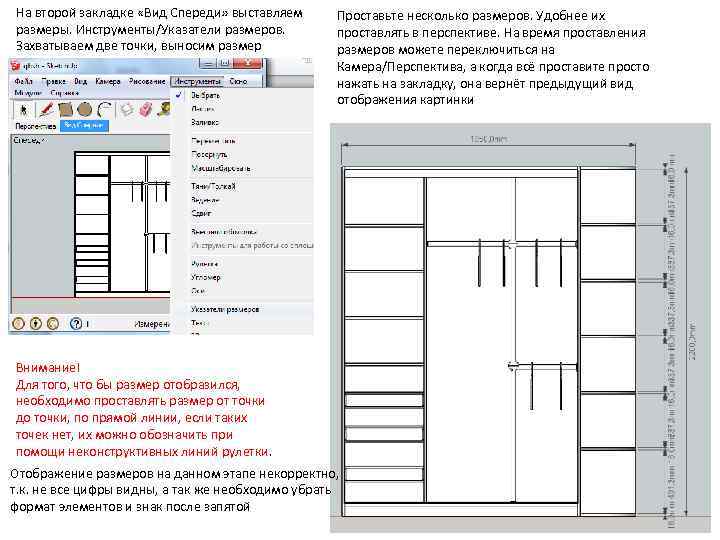Open the Окно menu
Screen dimensions: 720x540
coord(238,81)
